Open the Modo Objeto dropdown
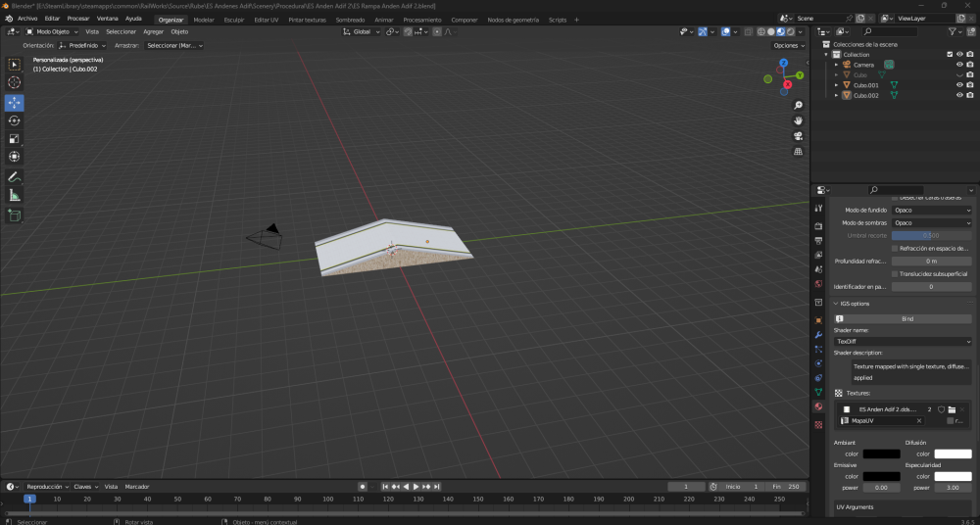 click(55, 31)
